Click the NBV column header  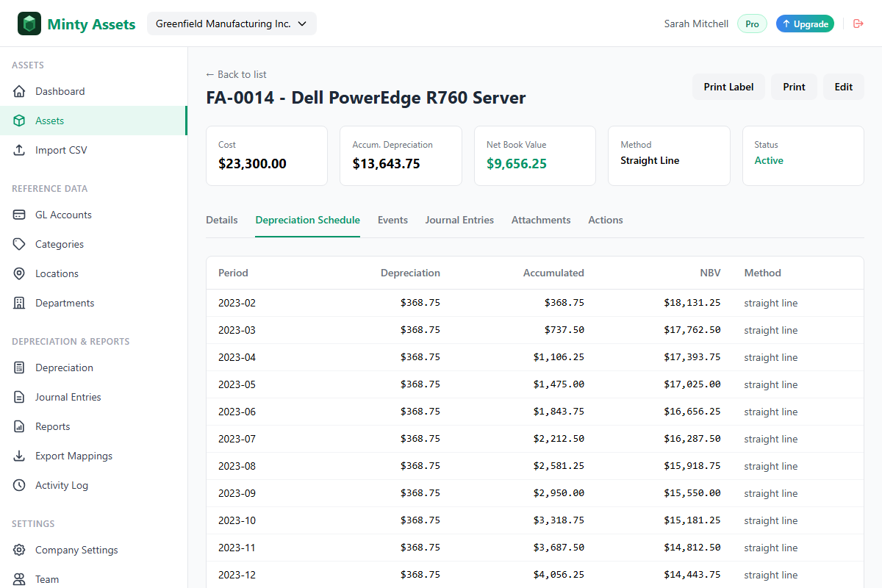(710, 273)
